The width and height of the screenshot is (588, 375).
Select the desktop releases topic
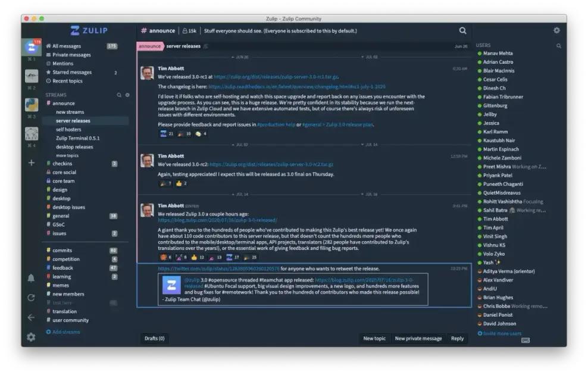pyautogui.click(x=74, y=147)
